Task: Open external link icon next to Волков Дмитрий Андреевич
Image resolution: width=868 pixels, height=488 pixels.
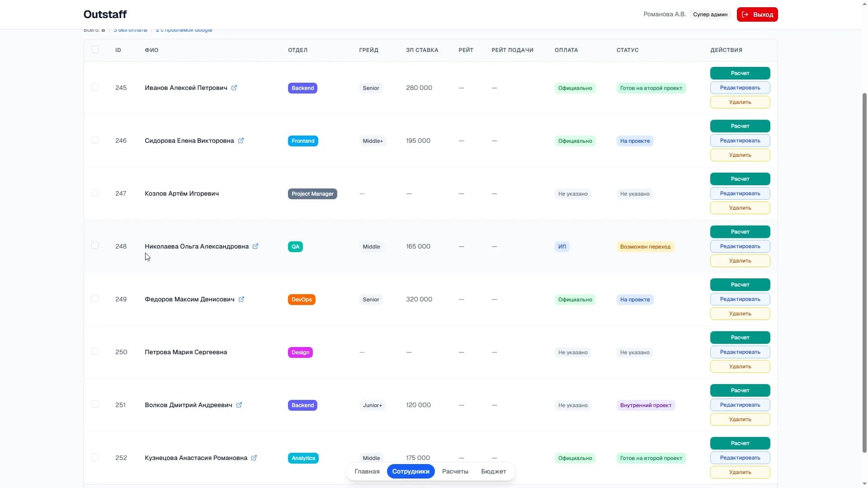Action: point(239,405)
